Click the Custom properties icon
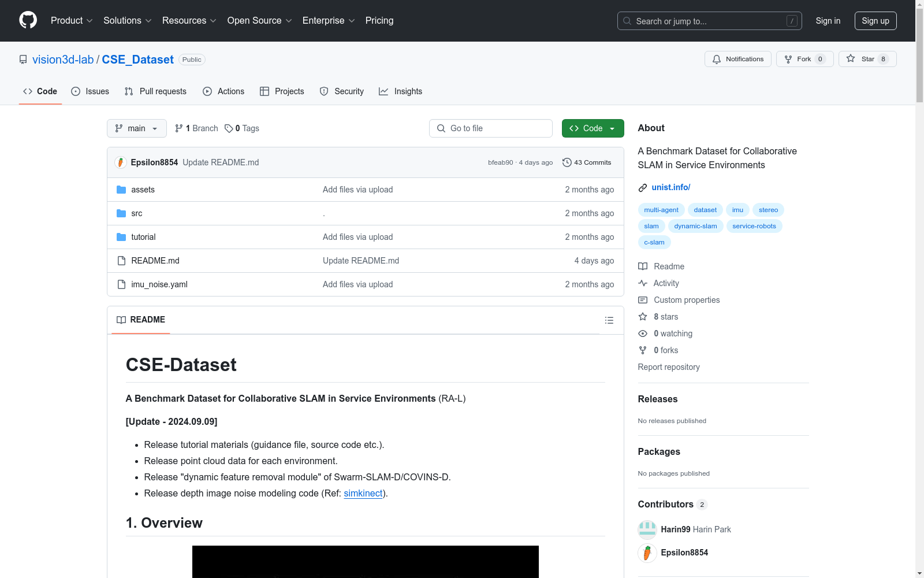The height and width of the screenshot is (578, 924). (x=643, y=300)
